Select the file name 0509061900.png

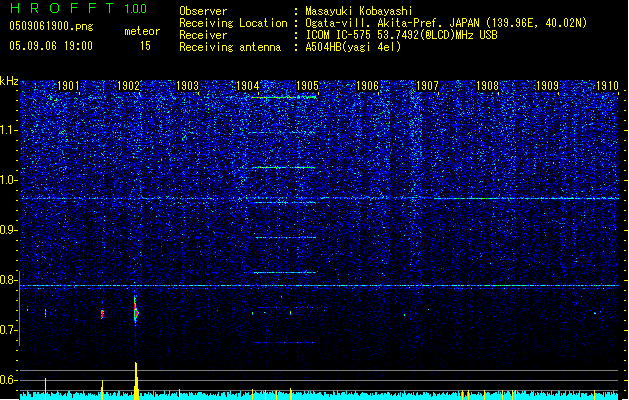click(x=51, y=26)
